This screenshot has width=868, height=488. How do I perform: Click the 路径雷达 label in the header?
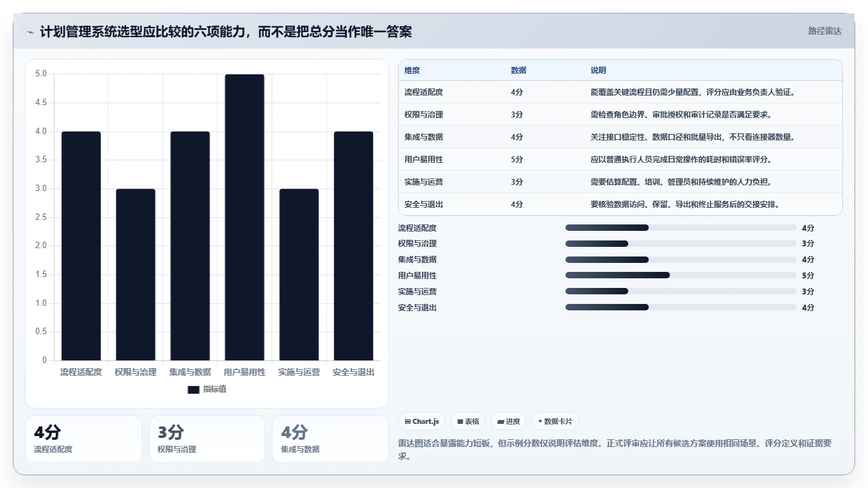tap(824, 31)
